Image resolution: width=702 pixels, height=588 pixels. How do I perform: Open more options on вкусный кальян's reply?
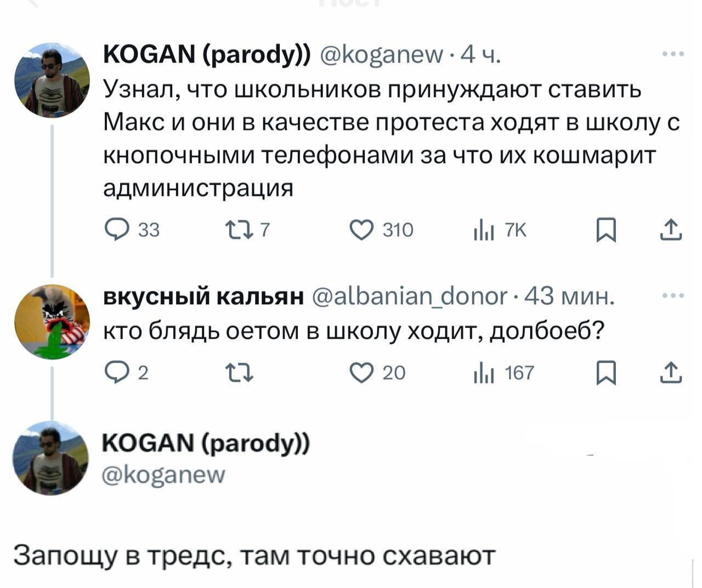click(x=673, y=296)
